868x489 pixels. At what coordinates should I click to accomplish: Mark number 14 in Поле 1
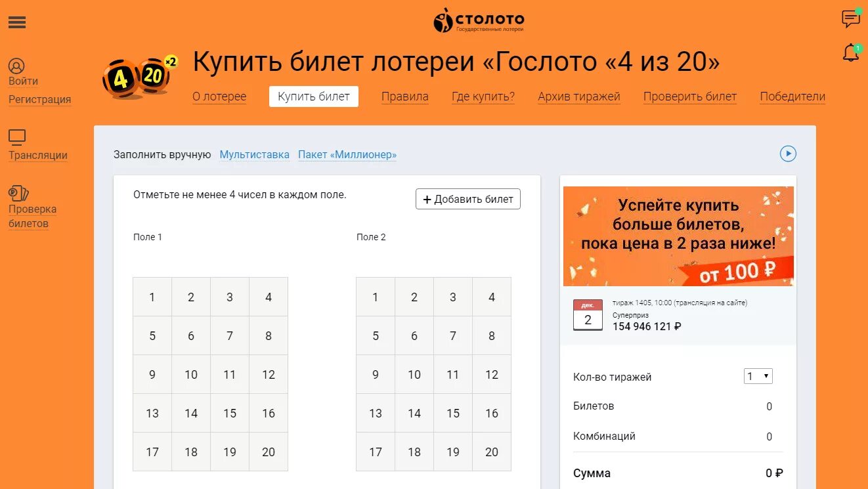(191, 413)
